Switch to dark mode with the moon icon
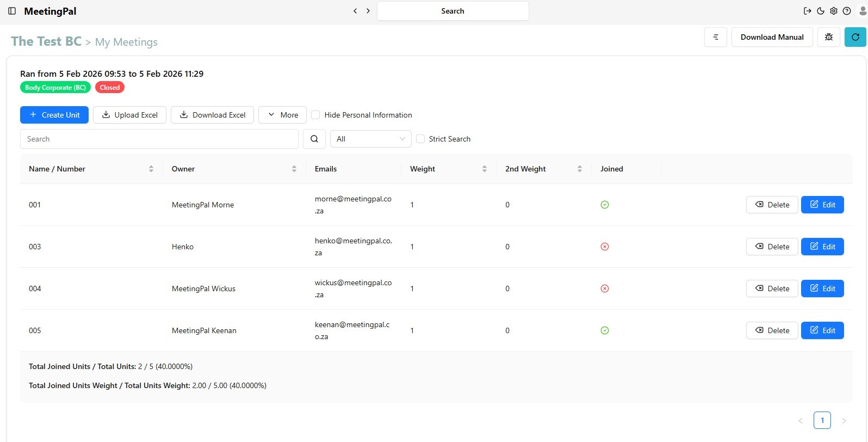The image size is (868, 442). click(821, 11)
